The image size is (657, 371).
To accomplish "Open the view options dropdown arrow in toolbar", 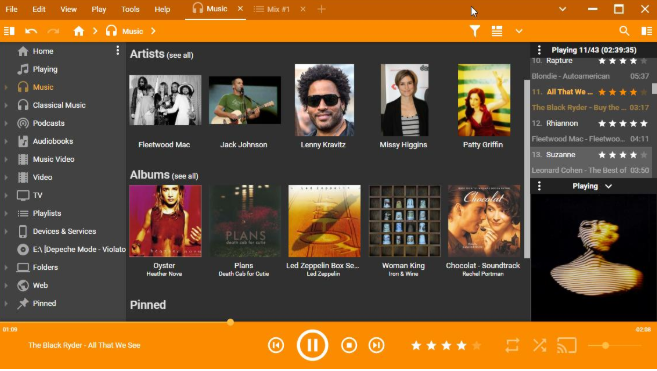I will (519, 31).
